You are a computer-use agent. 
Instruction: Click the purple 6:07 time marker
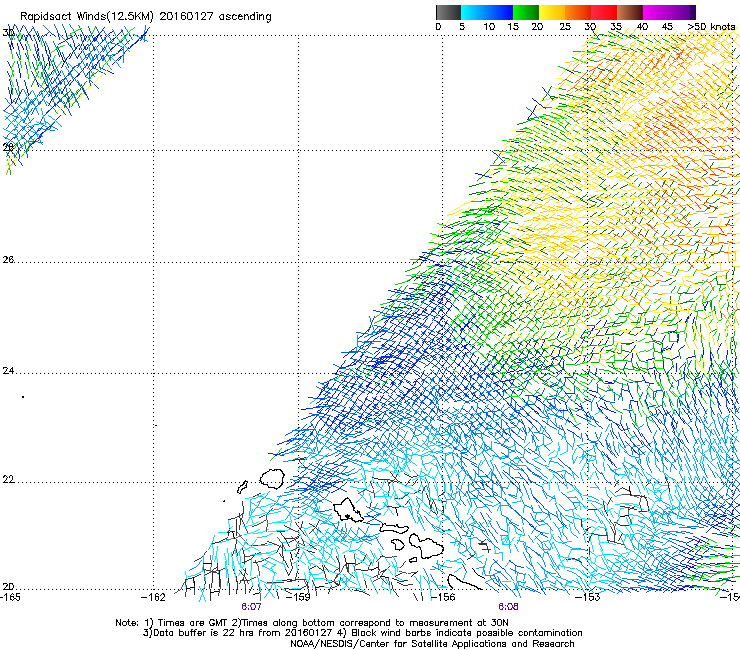[251, 607]
